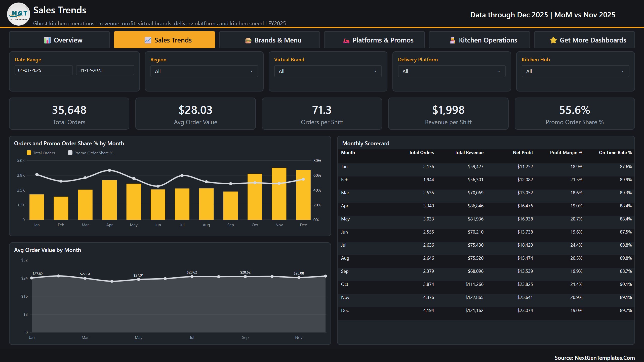Screen dimensions: 644x362
Task: Click Jul profit margin 24.4%
Action: (x=576, y=245)
